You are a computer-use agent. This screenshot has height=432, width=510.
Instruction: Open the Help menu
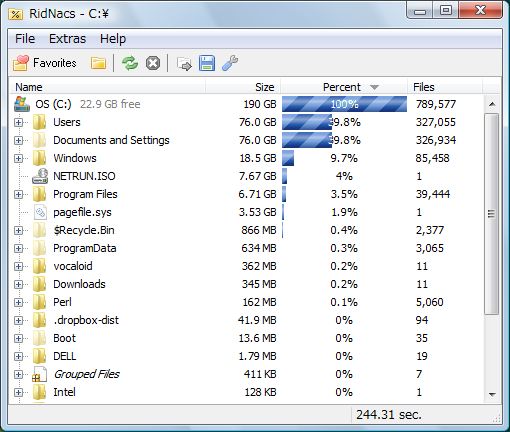pyautogui.click(x=113, y=39)
